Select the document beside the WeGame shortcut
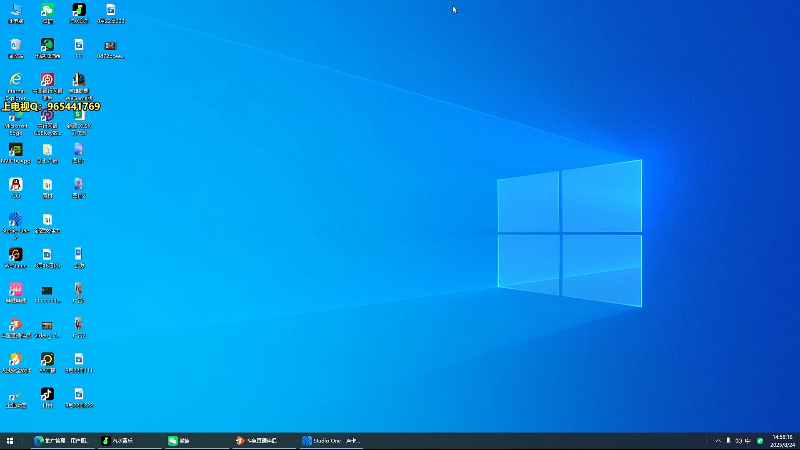 pos(47,258)
